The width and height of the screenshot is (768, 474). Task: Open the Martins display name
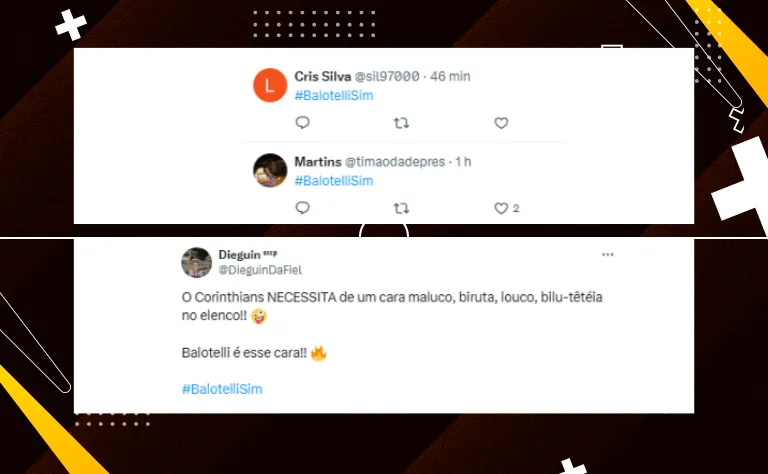(317, 162)
